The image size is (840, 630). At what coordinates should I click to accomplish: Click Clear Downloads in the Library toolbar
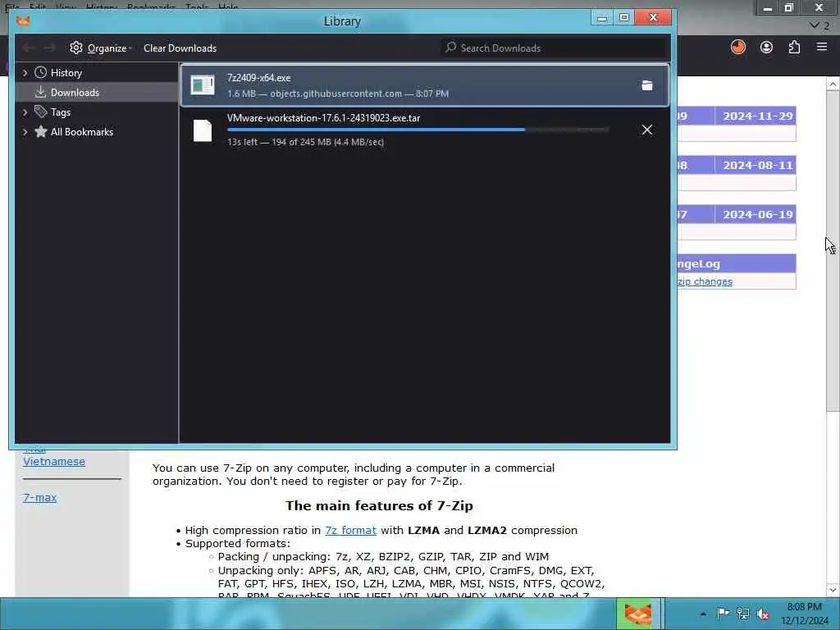click(x=180, y=48)
